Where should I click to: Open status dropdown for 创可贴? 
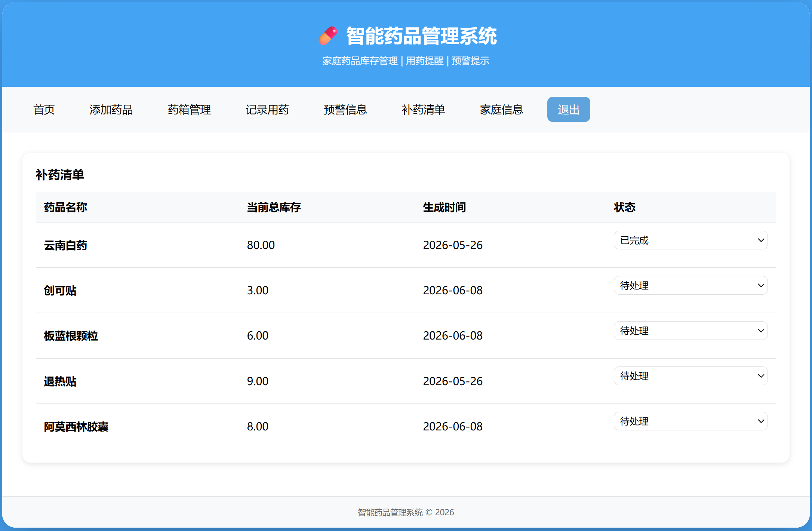click(690, 285)
